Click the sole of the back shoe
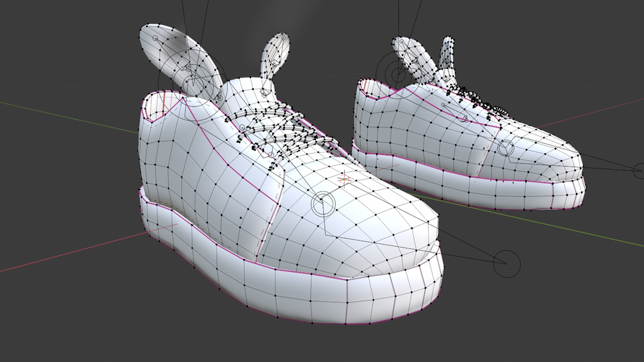The image size is (644, 362). coord(470,183)
